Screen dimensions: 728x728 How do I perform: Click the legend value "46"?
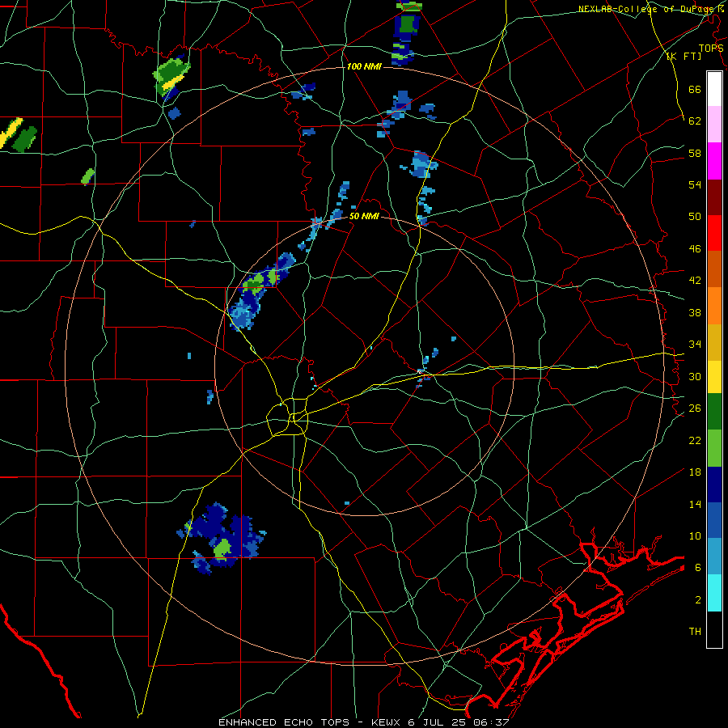695,249
